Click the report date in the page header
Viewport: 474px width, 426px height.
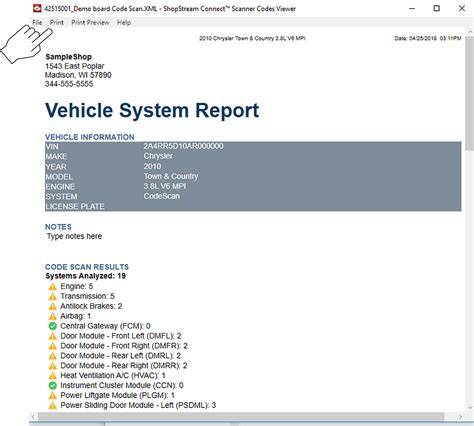click(x=428, y=38)
